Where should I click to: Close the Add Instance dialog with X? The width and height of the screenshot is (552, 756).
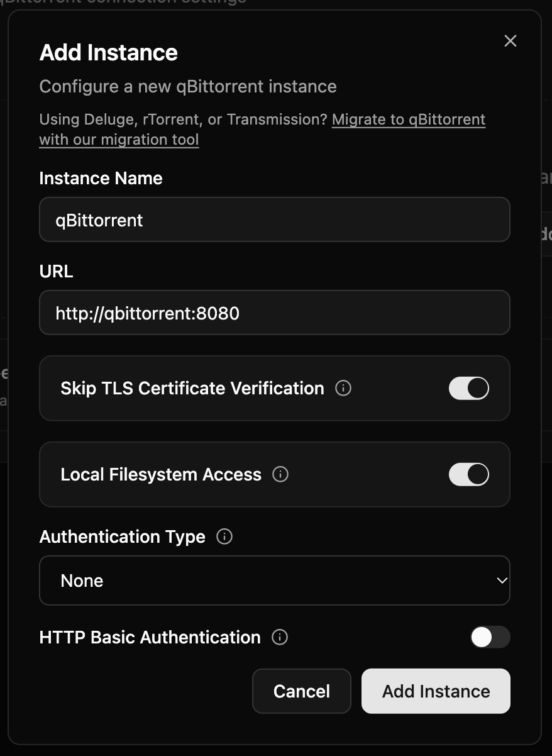tap(511, 41)
